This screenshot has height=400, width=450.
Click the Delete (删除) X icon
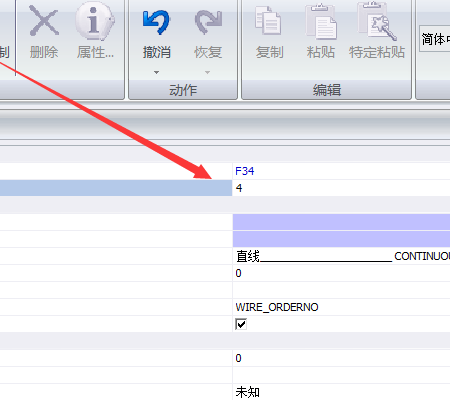[44, 21]
